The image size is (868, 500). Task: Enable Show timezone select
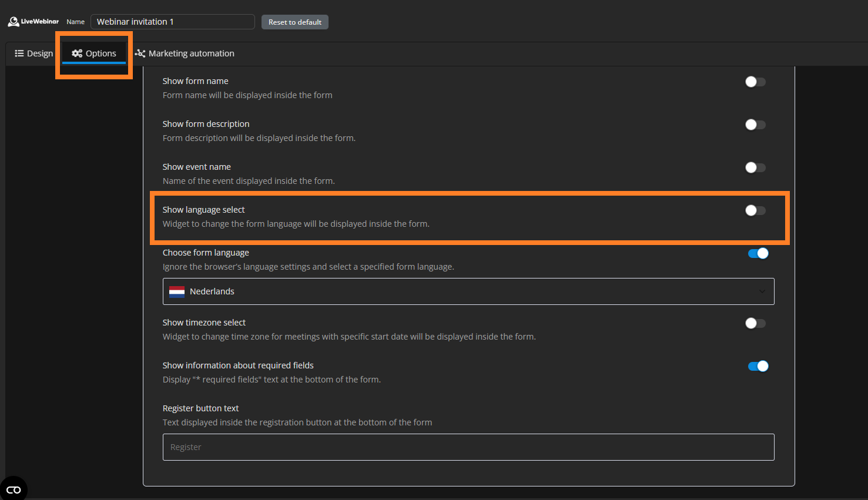point(755,324)
